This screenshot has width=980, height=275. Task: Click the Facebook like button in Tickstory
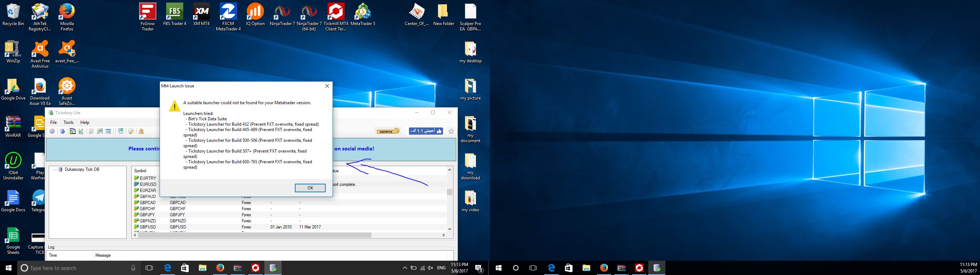click(x=426, y=131)
